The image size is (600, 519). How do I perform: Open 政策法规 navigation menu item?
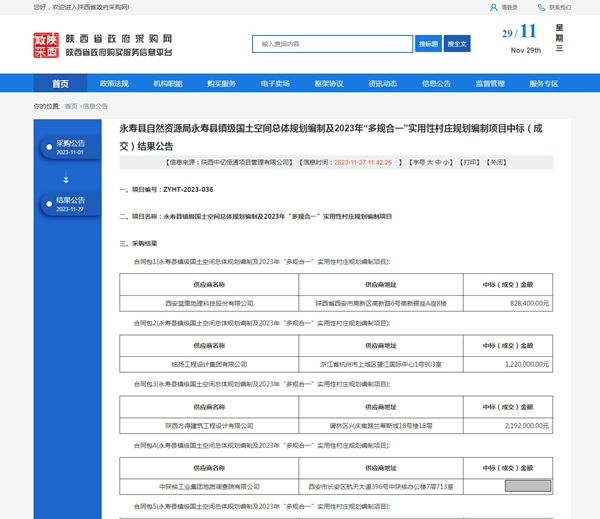(x=114, y=83)
